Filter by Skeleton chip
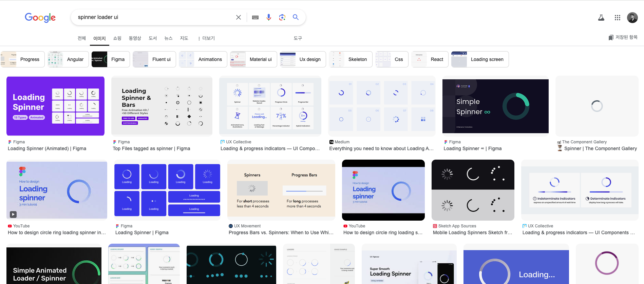Viewport: 644px width, 284px height. click(351, 59)
